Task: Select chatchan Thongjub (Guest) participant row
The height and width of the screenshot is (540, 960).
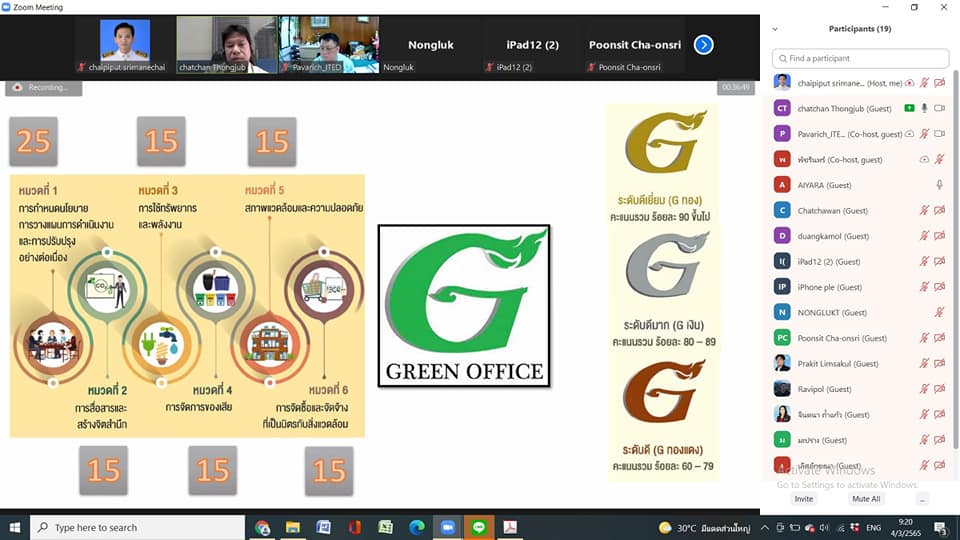Action: [x=860, y=108]
